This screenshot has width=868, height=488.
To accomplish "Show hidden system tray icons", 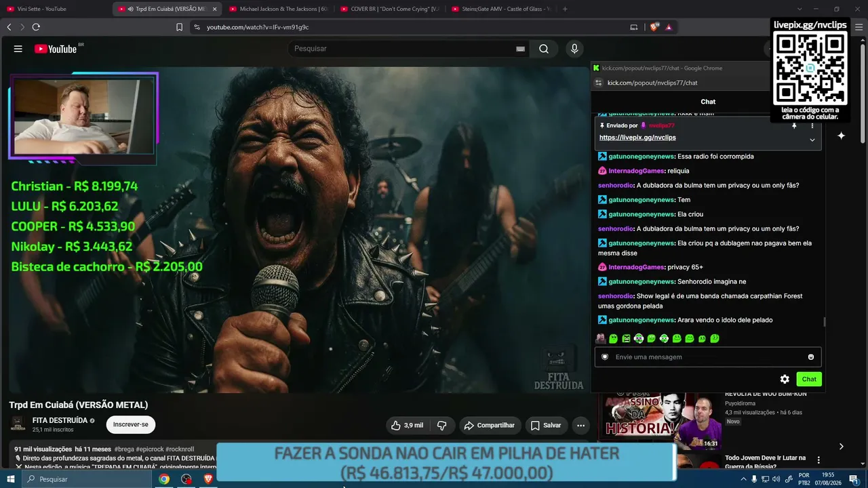I will 743,479.
